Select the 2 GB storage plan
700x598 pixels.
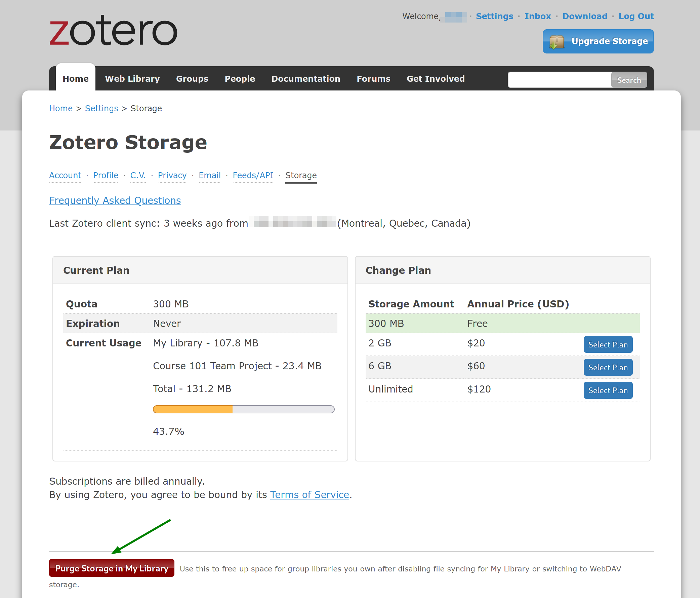pyautogui.click(x=608, y=345)
